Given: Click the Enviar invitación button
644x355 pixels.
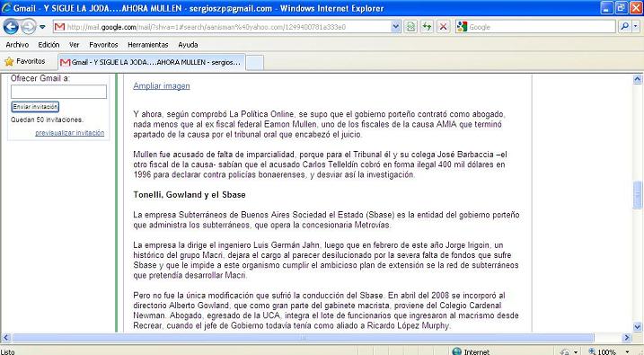Looking at the screenshot, I should 35,107.
